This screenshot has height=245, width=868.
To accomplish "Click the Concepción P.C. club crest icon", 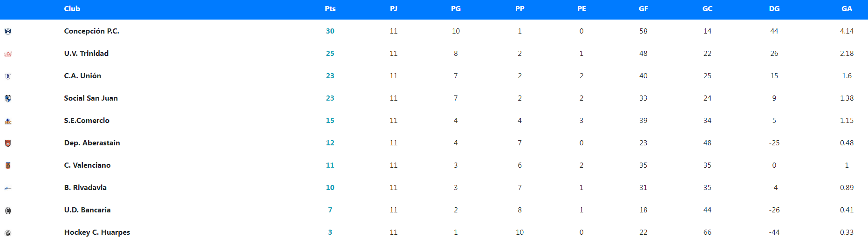I will (x=8, y=31).
